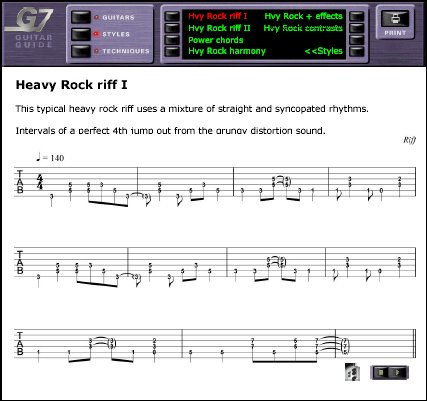Click the 'Heavy Rock riff I' heading

point(72,85)
